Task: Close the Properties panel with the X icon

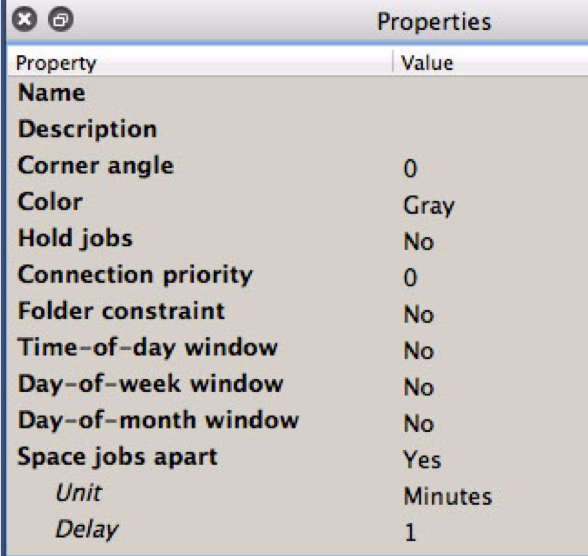Action: point(25,19)
